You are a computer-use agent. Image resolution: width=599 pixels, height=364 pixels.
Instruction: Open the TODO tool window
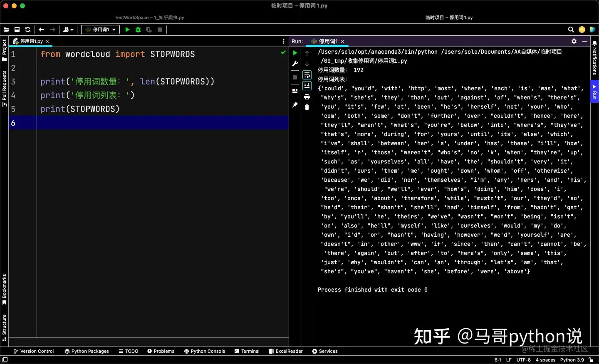click(x=129, y=351)
